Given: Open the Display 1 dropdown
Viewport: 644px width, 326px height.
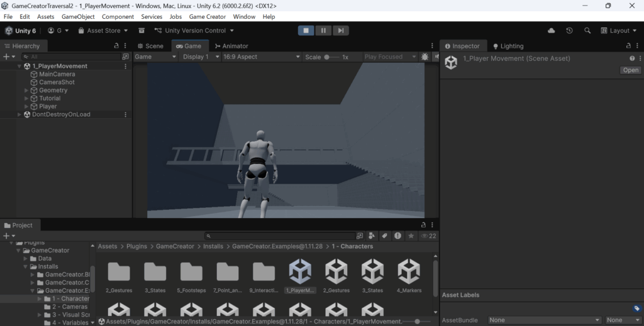Looking at the screenshot, I should click(x=199, y=57).
